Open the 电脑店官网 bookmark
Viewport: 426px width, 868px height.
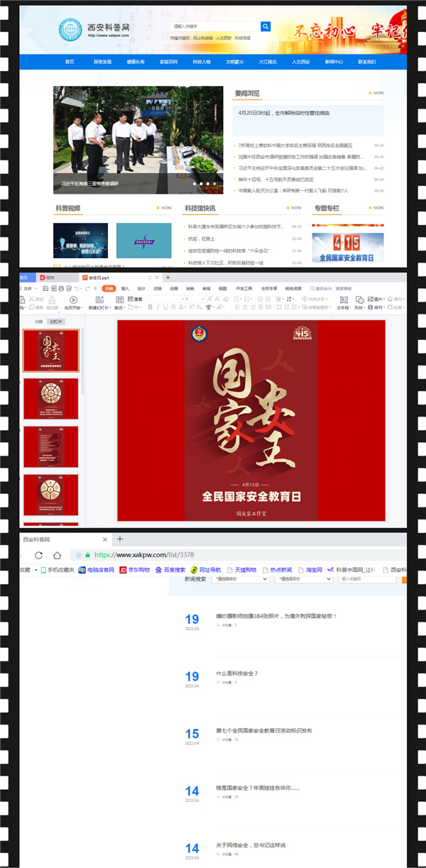[96, 570]
